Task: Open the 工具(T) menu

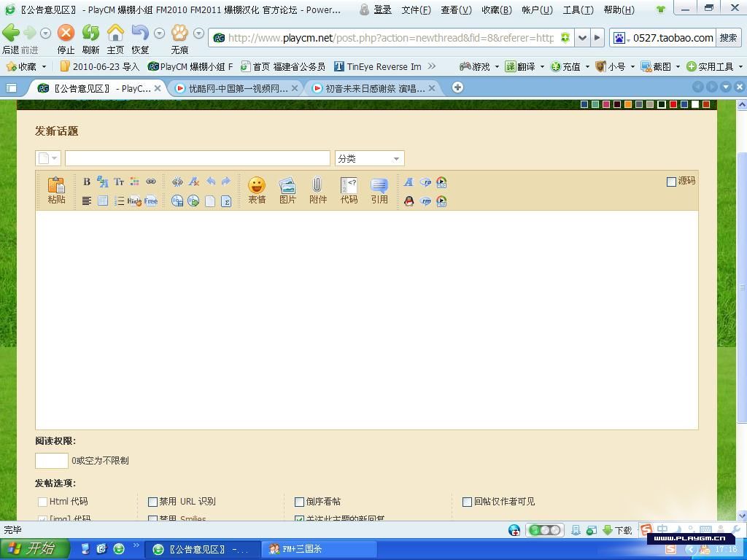Action: click(x=578, y=9)
